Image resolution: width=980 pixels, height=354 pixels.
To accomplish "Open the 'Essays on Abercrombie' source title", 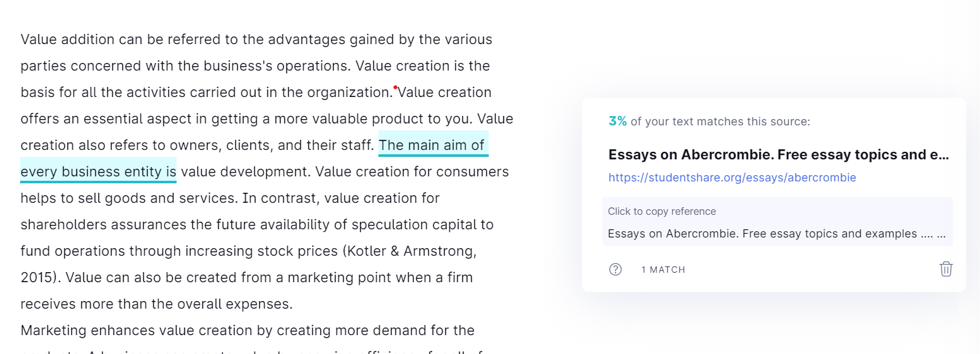I will tap(779, 155).
